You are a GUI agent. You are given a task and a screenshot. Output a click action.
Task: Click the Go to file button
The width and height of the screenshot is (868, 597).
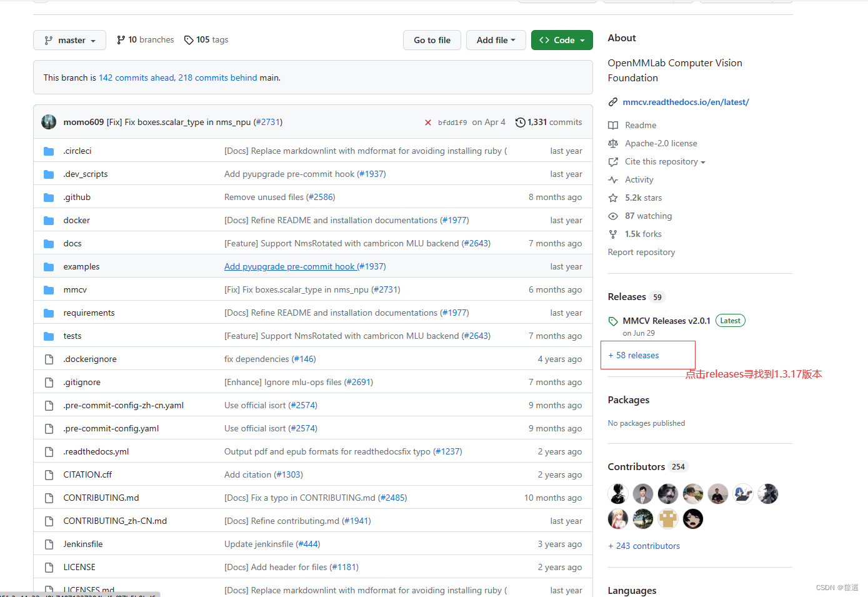tap(432, 40)
